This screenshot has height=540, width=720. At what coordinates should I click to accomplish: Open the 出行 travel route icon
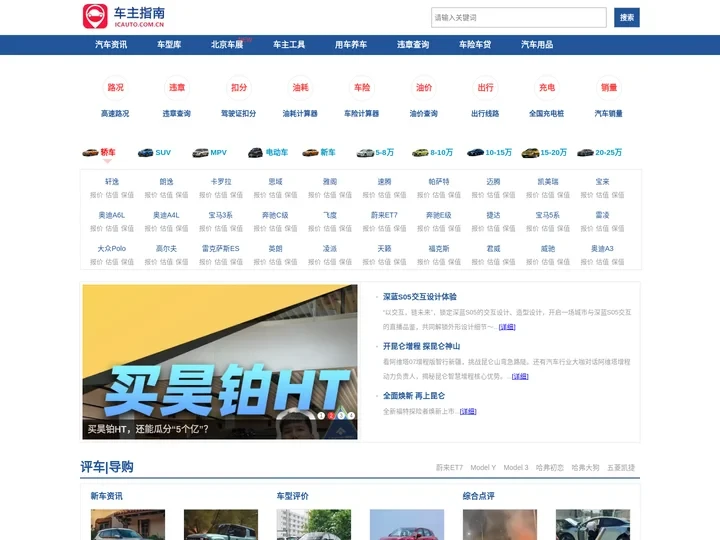[485, 87]
